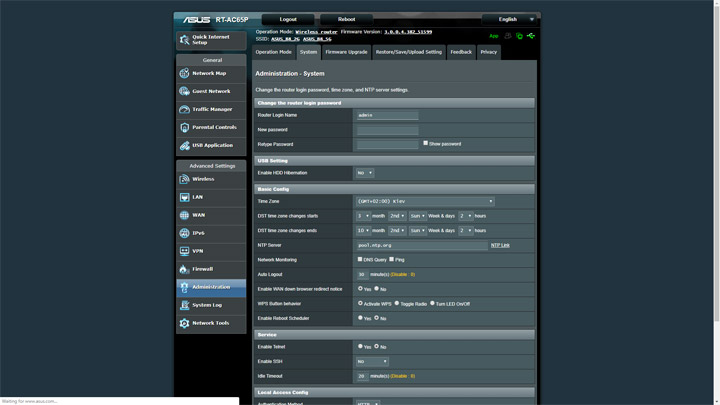Enable Ping network monitoring checkbox
The width and height of the screenshot is (720, 405).
(392, 259)
